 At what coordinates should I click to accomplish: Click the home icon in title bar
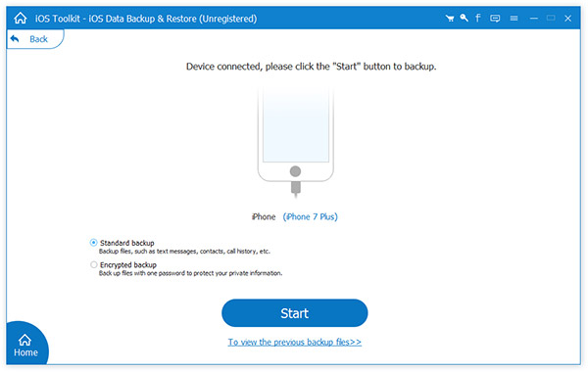click(x=21, y=18)
